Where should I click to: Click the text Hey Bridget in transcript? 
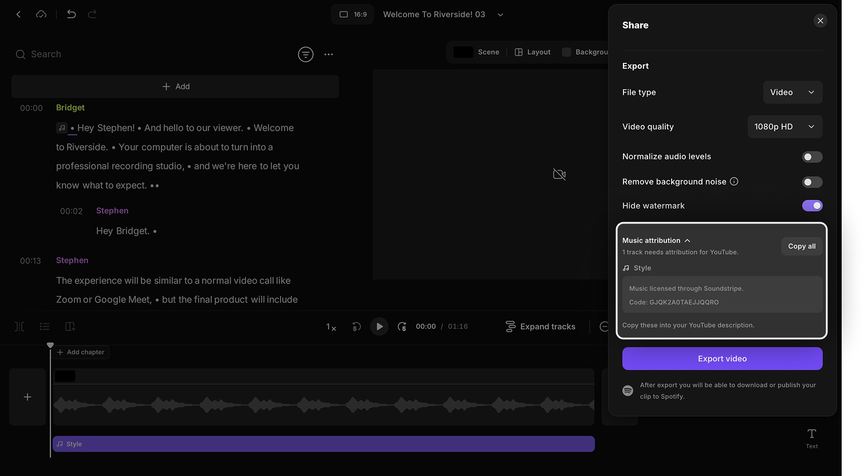123,231
